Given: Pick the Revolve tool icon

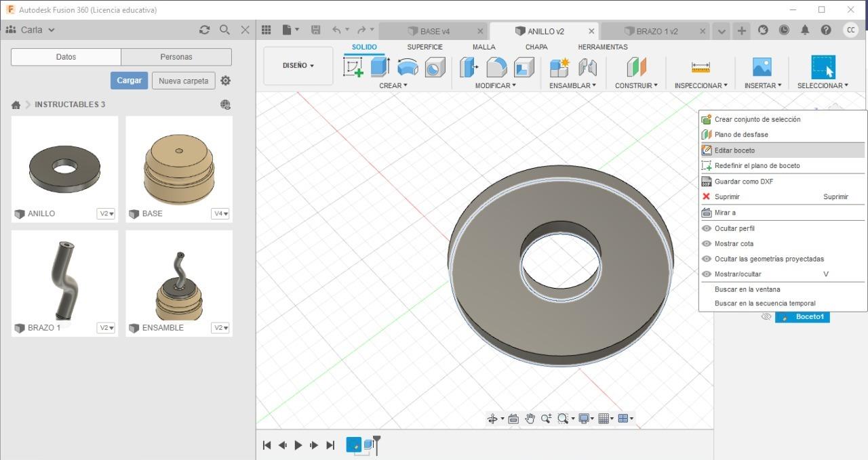Looking at the screenshot, I should [x=408, y=67].
